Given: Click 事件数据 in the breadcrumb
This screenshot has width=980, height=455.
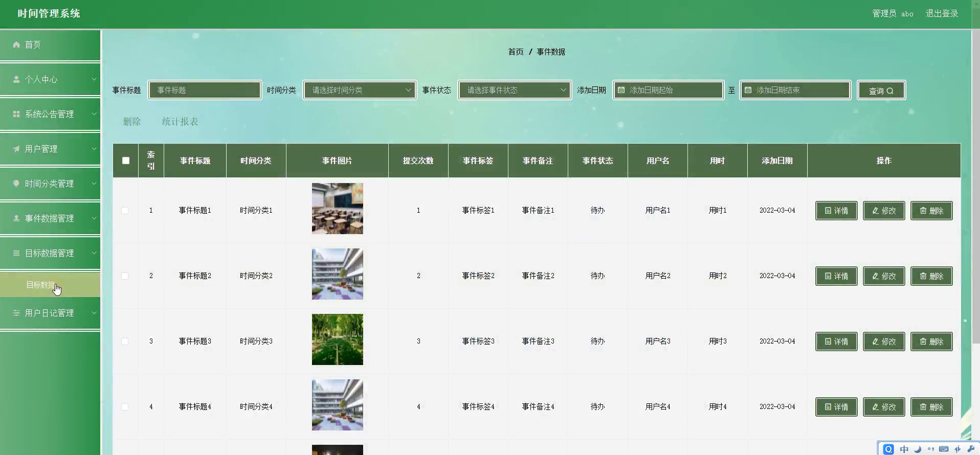Looking at the screenshot, I should click(551, 52).
